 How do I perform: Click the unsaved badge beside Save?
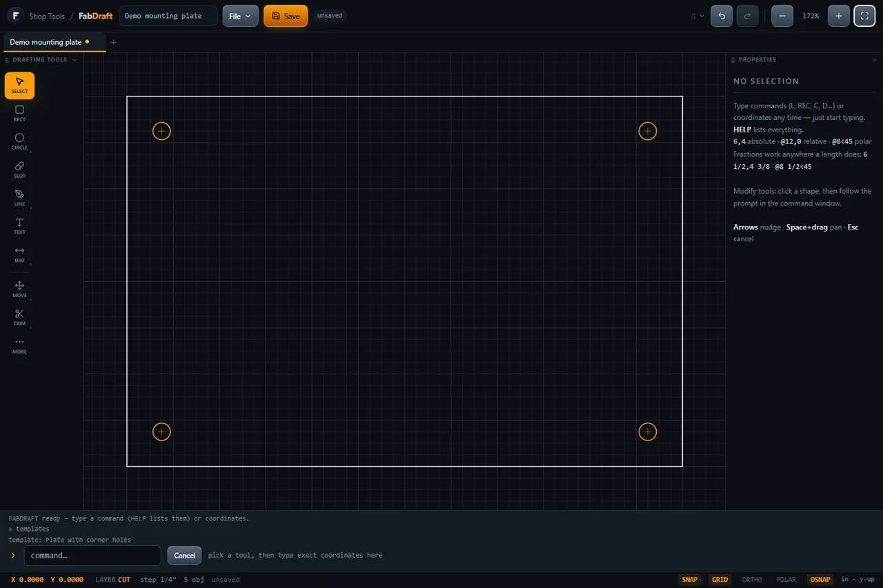[330, 15]
